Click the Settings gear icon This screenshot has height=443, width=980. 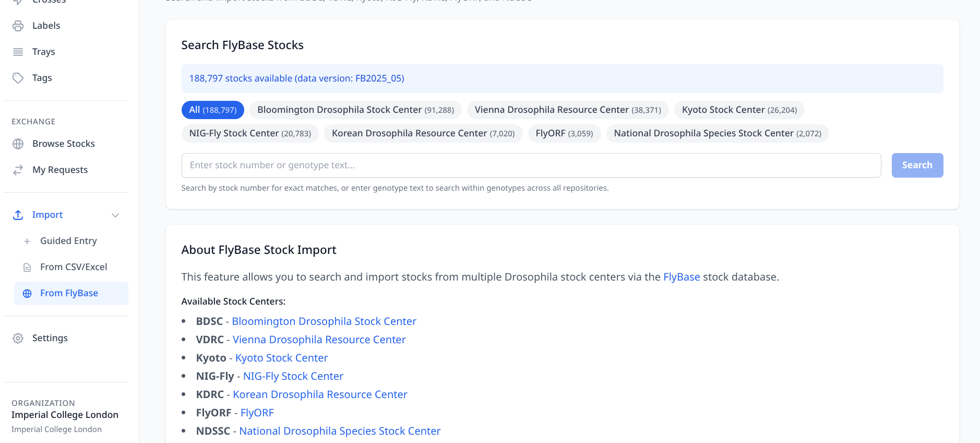pyautogui.click(x=18, y=338)
